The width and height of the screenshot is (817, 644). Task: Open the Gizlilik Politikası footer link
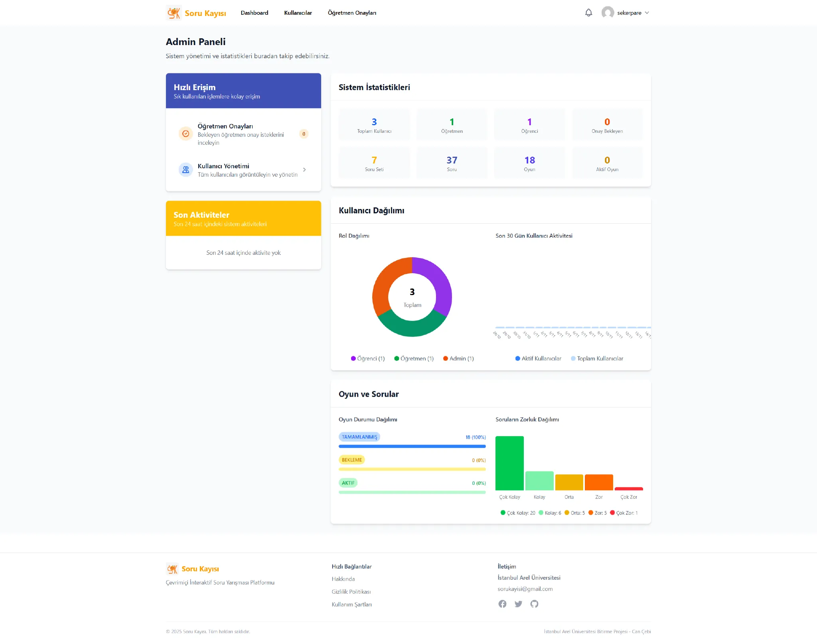(351, 592)
